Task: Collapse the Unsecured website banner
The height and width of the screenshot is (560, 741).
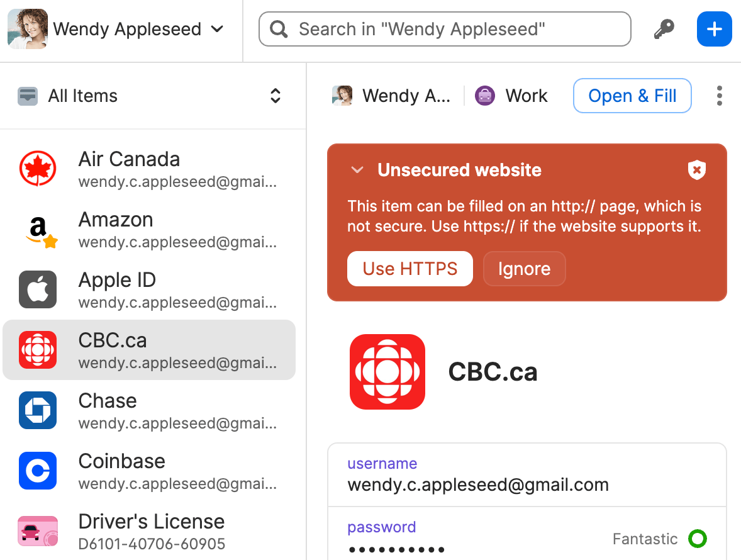Action: [357, 170]
